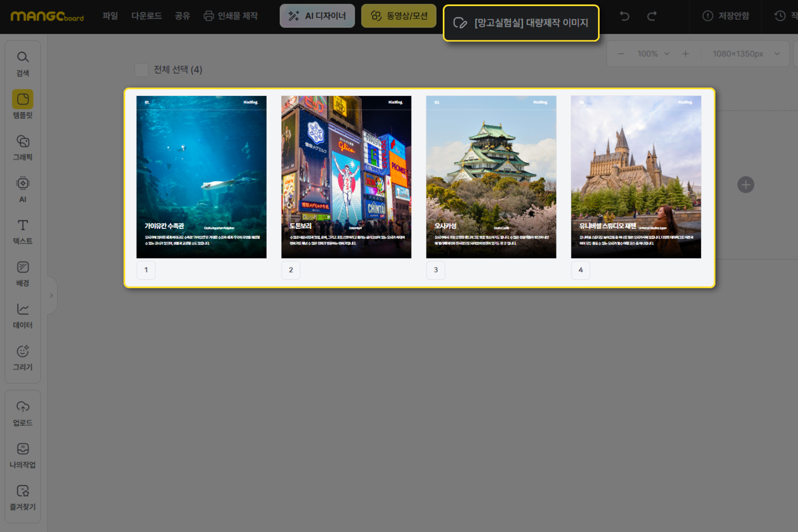Select the 도톤보리 page thumbnail
This screenshot has width=798, height=532.
(x=346, y=177)
